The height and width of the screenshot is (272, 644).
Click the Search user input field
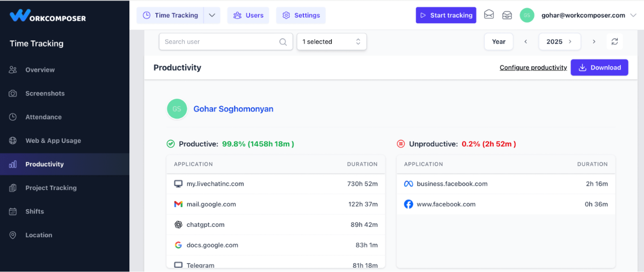220,42
